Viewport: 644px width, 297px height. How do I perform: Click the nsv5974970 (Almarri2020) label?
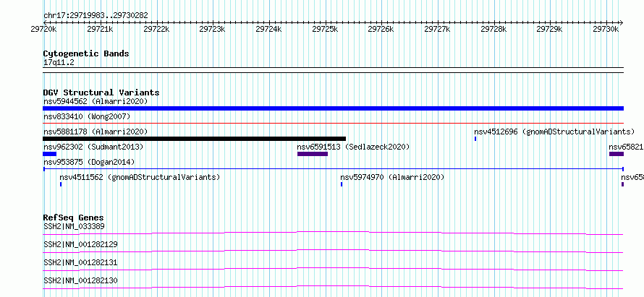(392, 177)
